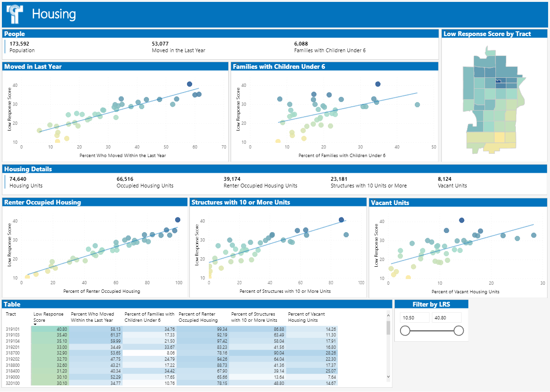The width and height of the screenshot is (550, 392).
Task: Click the maximum LRS value field showing 40.80
Action: pyautogui.click(x=446, y=317)
